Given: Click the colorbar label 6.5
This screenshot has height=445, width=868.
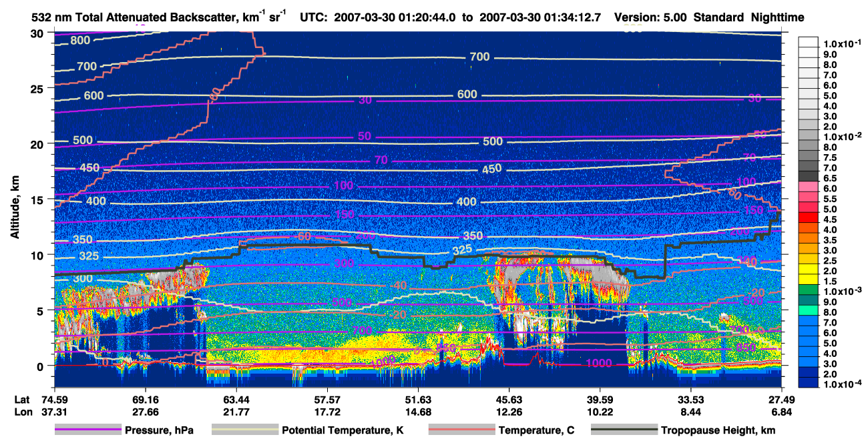Looking at the screenshot, I should point(830,178).
